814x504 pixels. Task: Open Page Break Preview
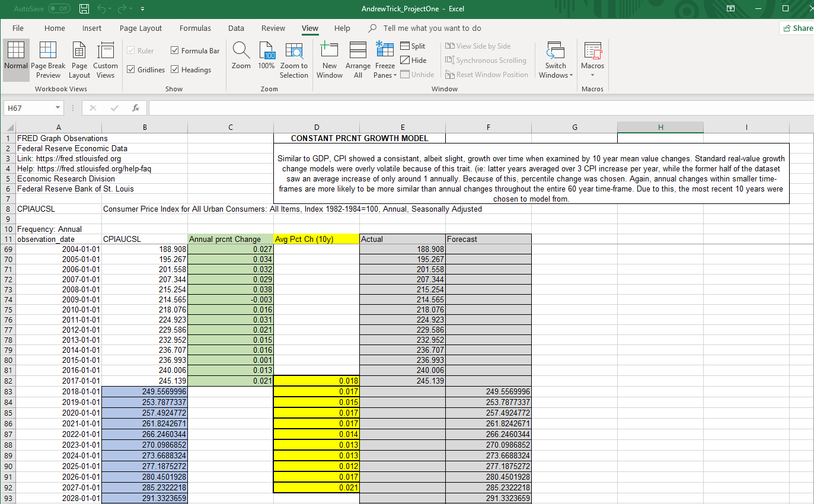pos(48,60)
